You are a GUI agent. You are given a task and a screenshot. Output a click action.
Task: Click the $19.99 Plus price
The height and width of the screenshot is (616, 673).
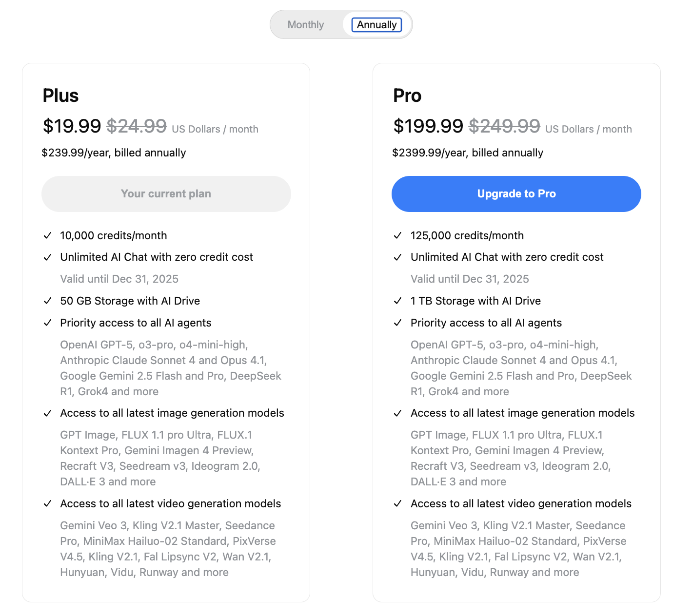pos(72,126)
